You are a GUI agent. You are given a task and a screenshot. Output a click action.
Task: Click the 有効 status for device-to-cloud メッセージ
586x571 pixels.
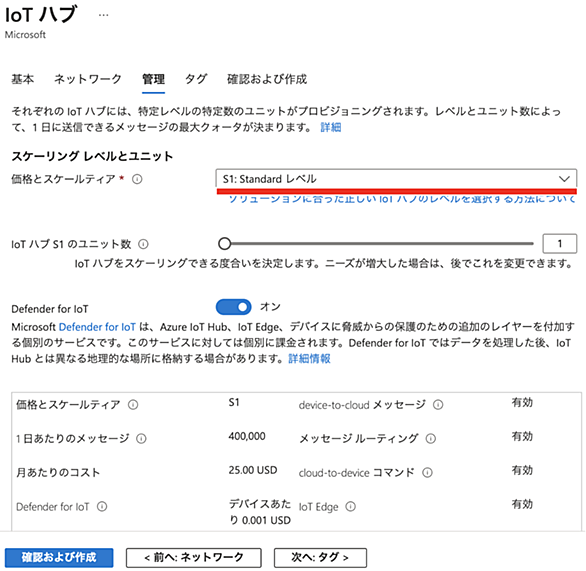(522, 402)
